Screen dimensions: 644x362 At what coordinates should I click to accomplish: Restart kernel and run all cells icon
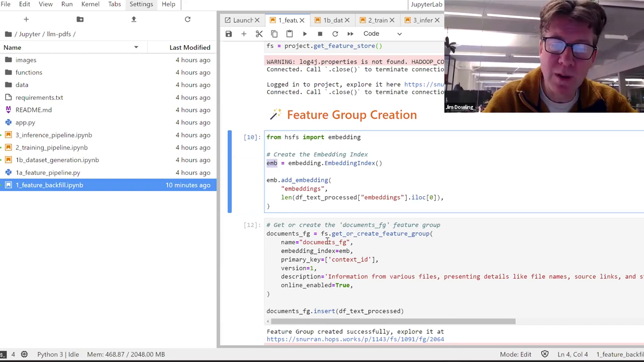point(350,33)
